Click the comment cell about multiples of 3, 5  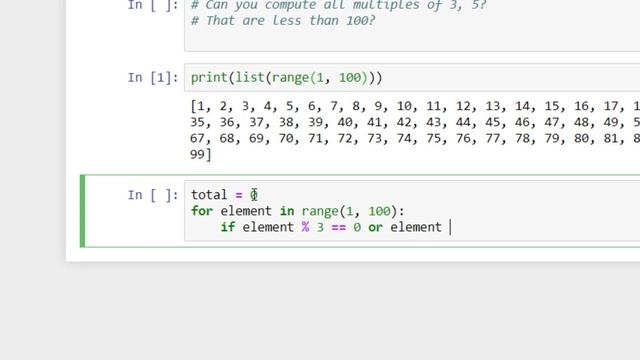[x=412, y=25]
